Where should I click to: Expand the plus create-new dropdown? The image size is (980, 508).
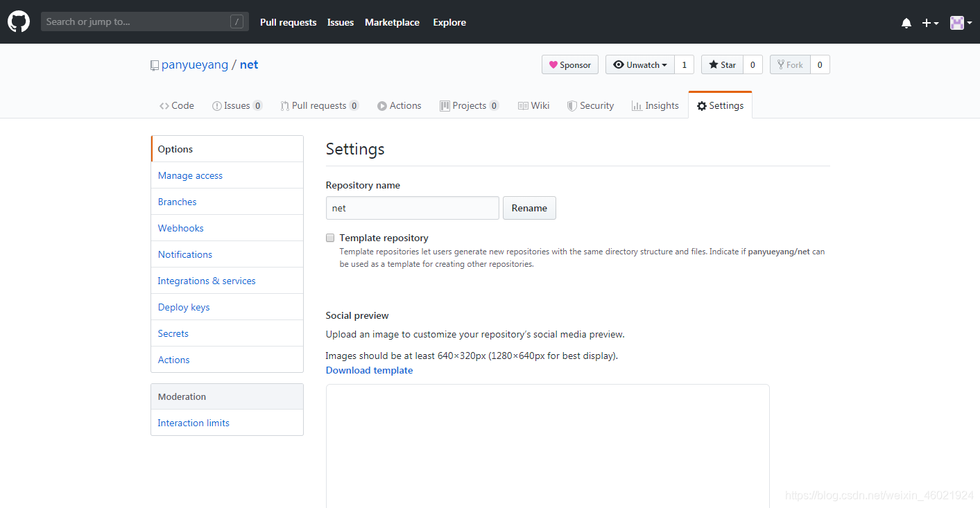(x=930, y=23)
